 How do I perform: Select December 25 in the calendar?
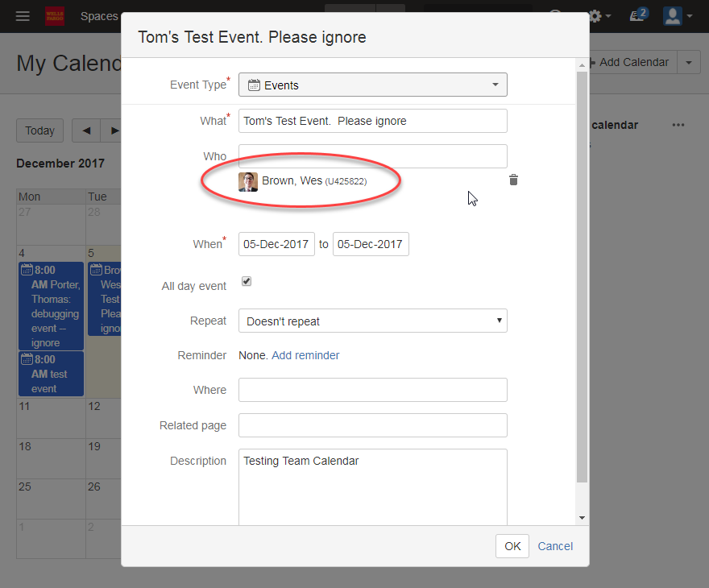point(51,499)
